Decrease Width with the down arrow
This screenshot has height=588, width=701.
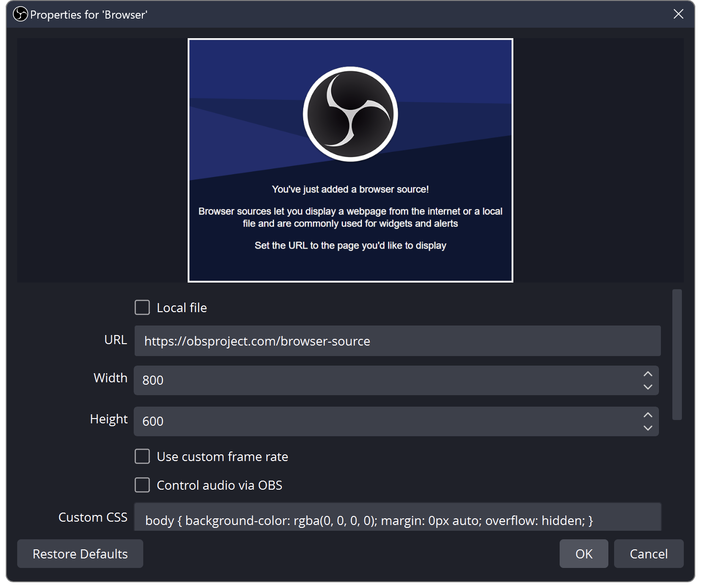[648, 387]
